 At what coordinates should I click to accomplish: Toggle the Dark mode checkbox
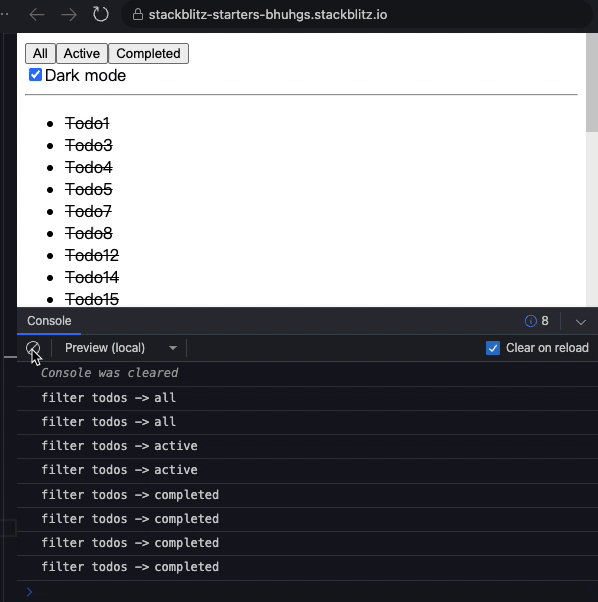click(x=35, y=74)
